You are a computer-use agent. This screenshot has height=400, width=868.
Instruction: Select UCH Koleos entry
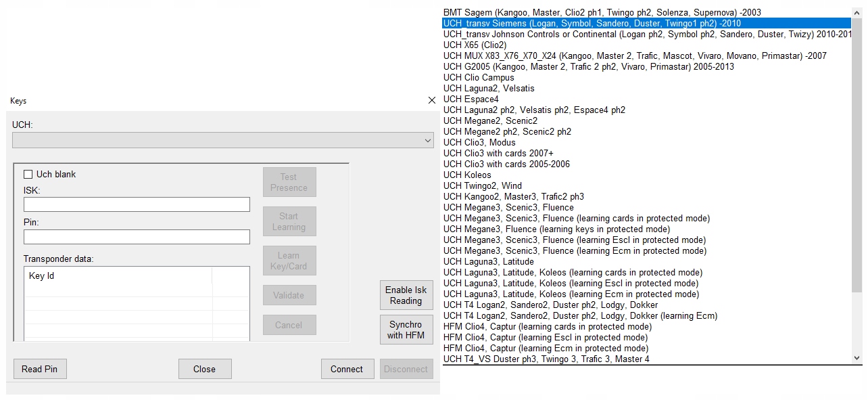[647, 175]
